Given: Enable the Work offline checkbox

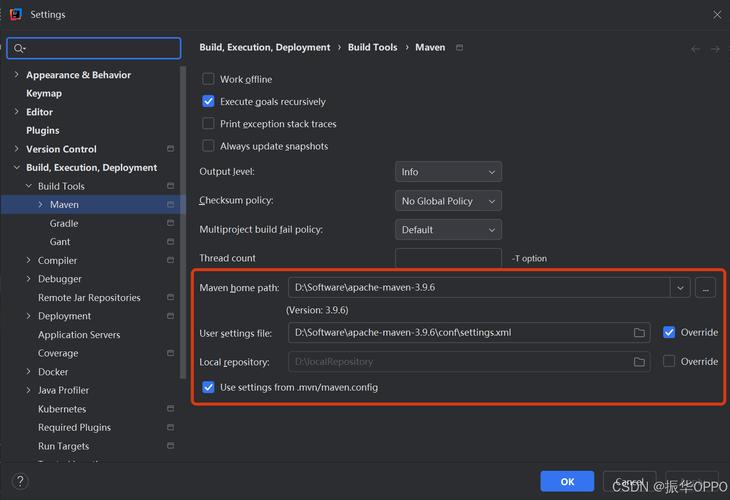Looking at the screenshot, I should pyautogui.click(x=209, y=79).
